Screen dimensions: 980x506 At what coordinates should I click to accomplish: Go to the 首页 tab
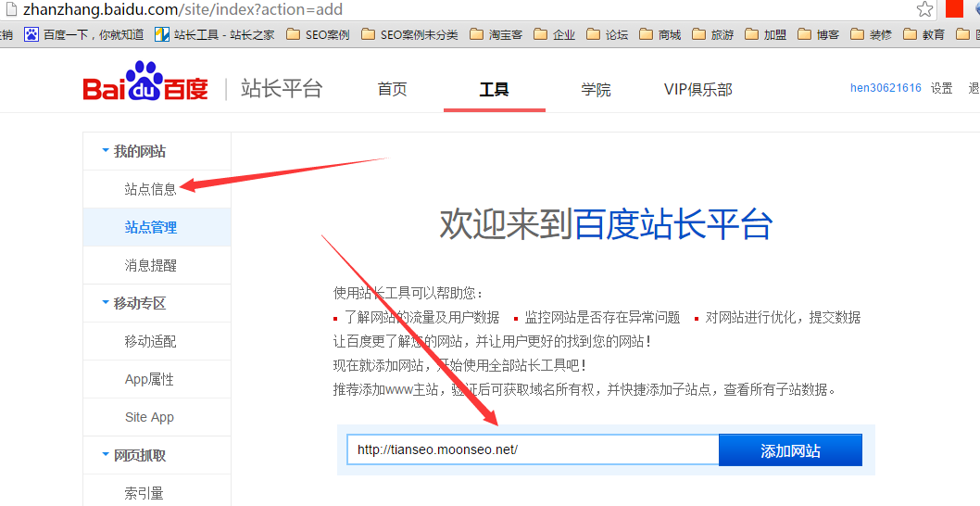[392, 90]
